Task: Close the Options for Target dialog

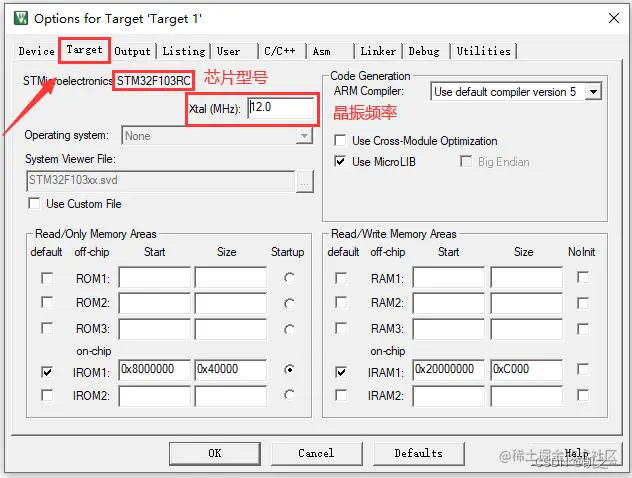Action: pos(613,18)
